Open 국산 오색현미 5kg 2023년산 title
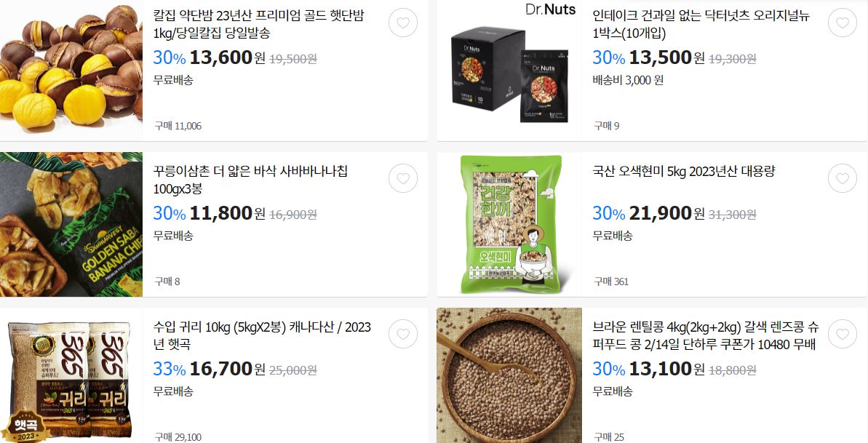 [x=684, y=172]
